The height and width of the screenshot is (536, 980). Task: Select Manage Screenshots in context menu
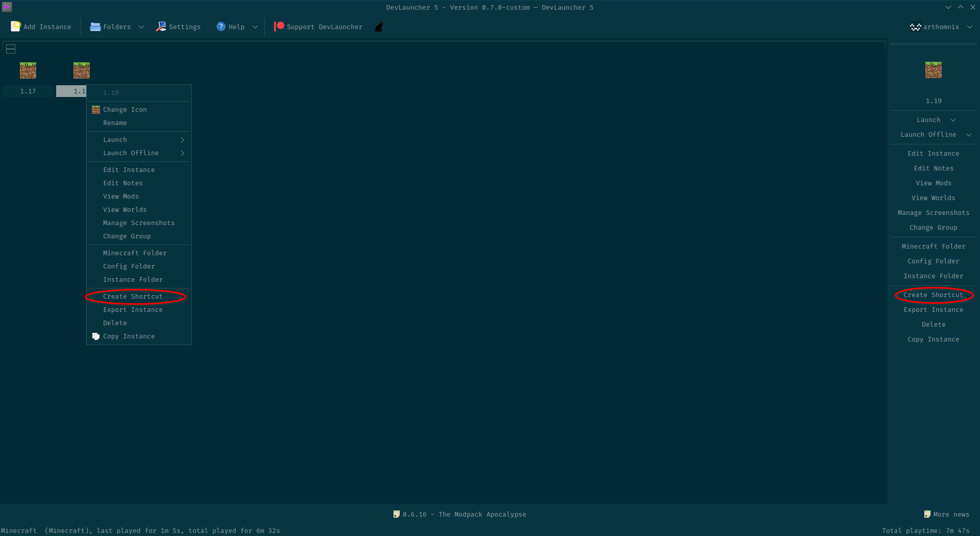(139, 223)
